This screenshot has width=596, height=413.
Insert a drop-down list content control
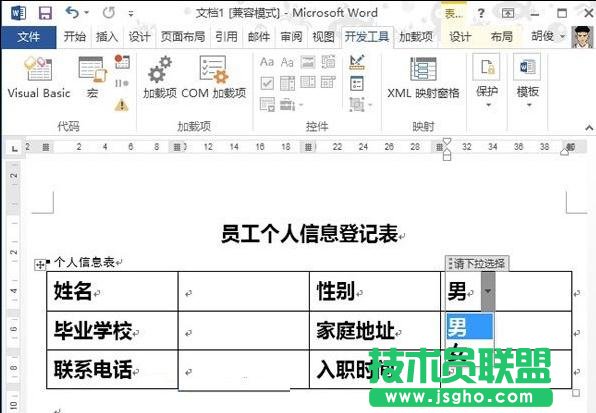tap(308, 82)
